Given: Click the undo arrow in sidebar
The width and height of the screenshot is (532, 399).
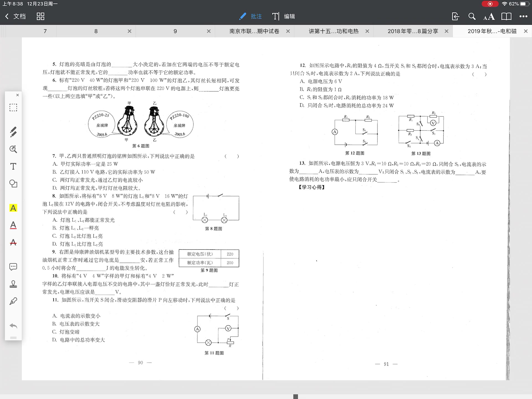Looking at the screenshot, I should click(x=13, y=326).
